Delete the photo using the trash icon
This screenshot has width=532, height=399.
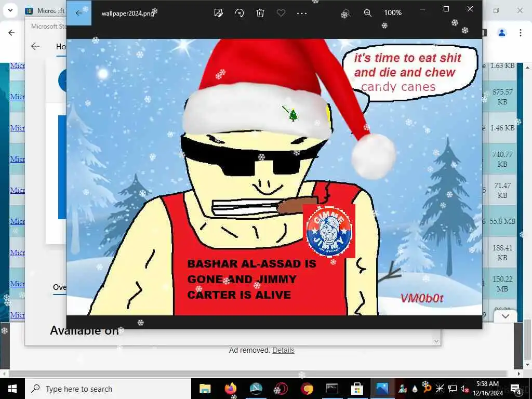click(x=260, y=13)
